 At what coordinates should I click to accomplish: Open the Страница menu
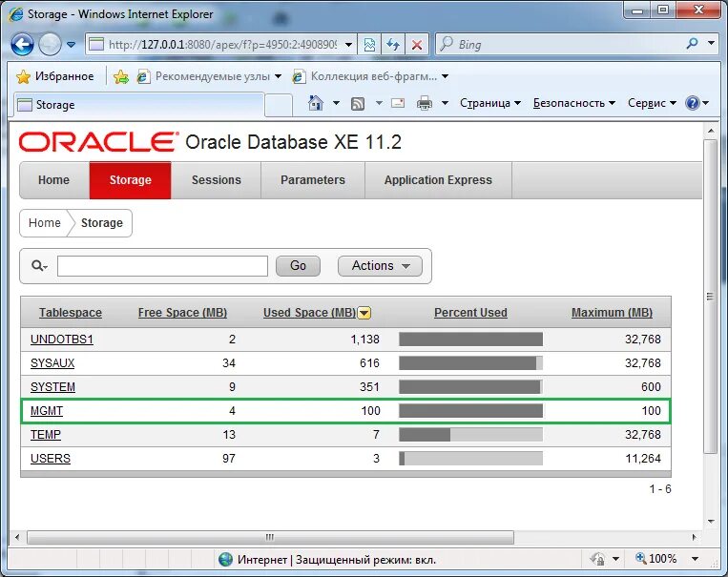[x=490, y=103]
